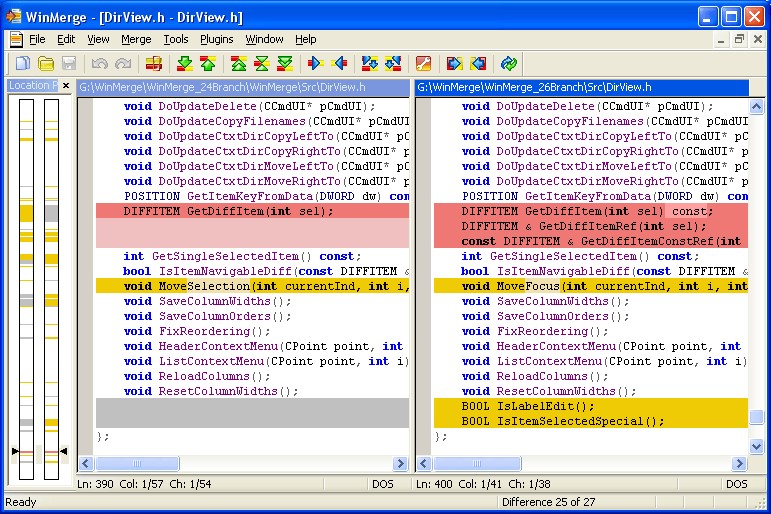Click the New document toolbar icon

tap(22, 64)
